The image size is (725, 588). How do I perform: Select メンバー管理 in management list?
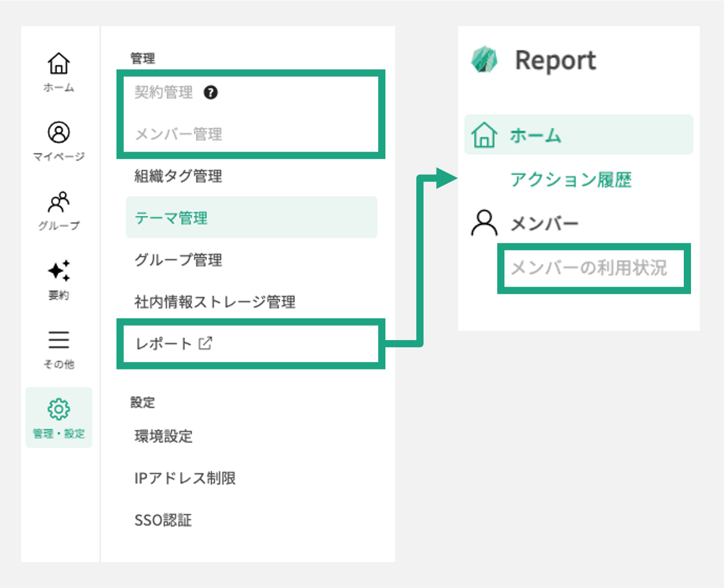tap(178, 135)
